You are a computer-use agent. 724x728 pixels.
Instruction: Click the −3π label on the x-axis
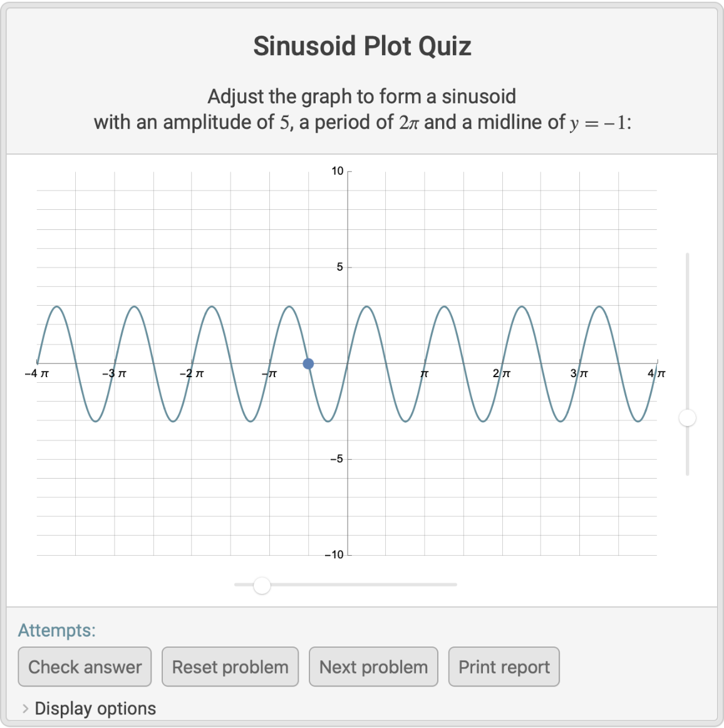[114, 373]
